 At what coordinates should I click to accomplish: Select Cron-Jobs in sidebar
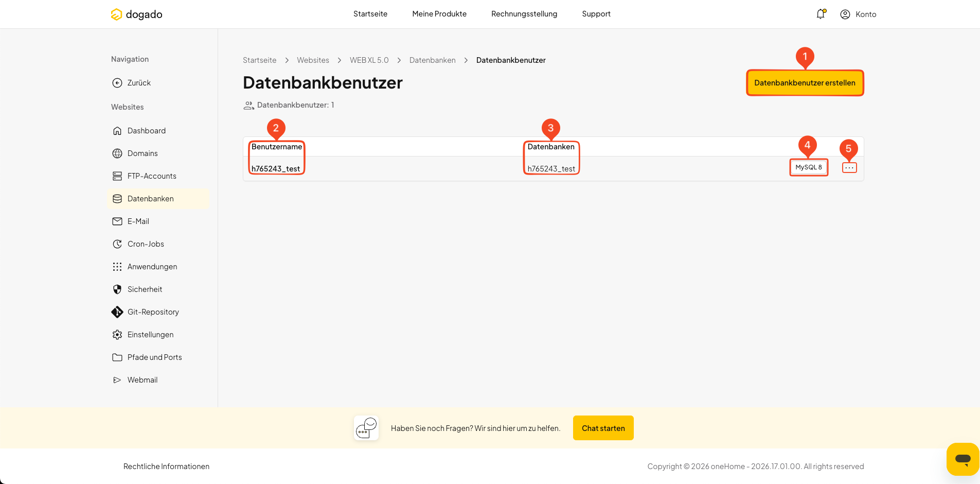[x=146, y=244]
